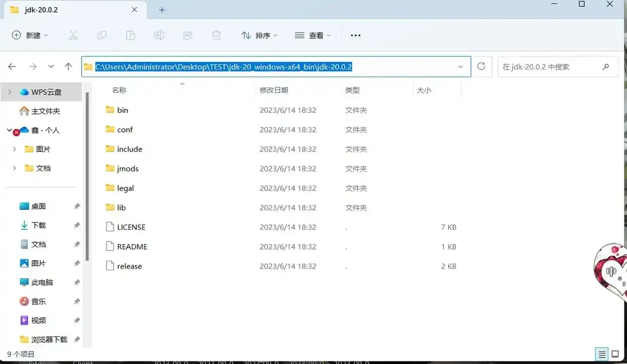Click the share icon in toolbar
The height and width of the screenshot is (364, 627).
(188, 35)
